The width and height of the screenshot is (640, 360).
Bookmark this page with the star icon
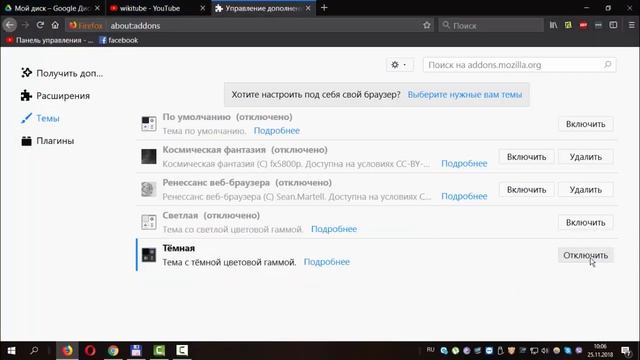click(427, 25)
